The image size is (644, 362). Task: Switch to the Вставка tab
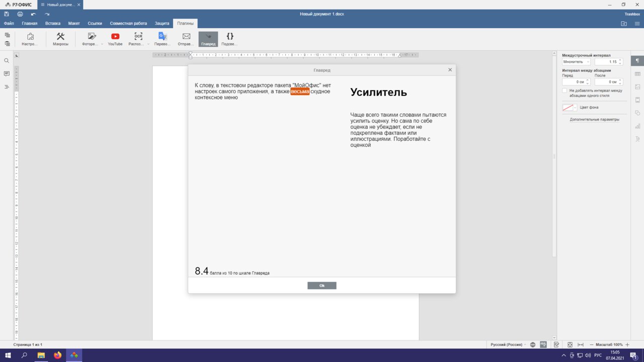(x=52, y=23)
